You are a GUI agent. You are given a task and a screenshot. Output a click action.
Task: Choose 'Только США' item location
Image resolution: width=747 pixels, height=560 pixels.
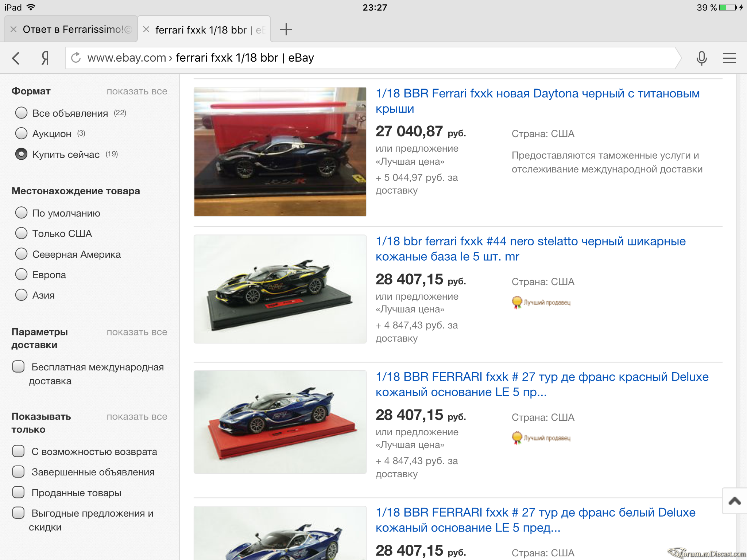click(x=22, y=233)
